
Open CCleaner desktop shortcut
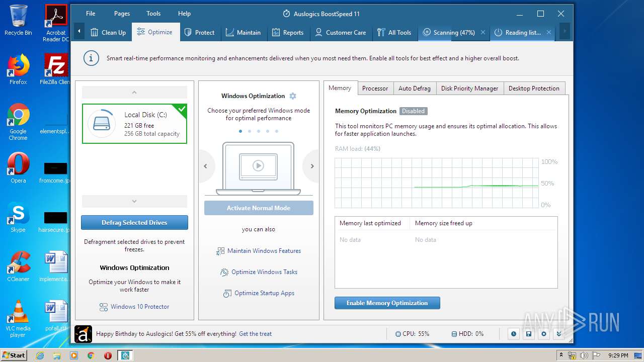pos(18,266)
